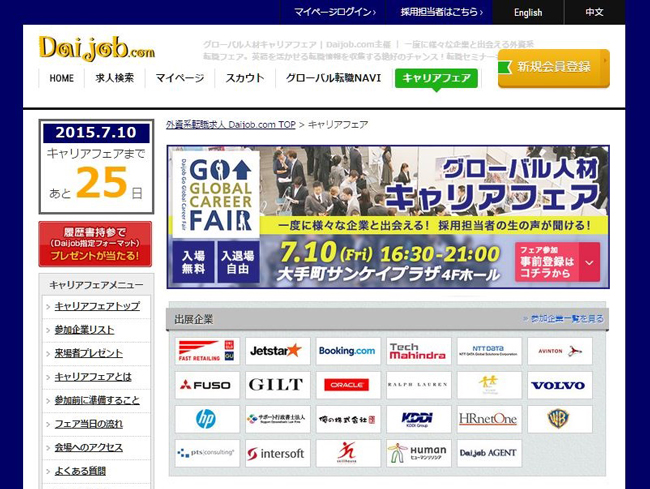Open the HRnetOne company logo
Viewport: 650px width, 489px height.
489,419
